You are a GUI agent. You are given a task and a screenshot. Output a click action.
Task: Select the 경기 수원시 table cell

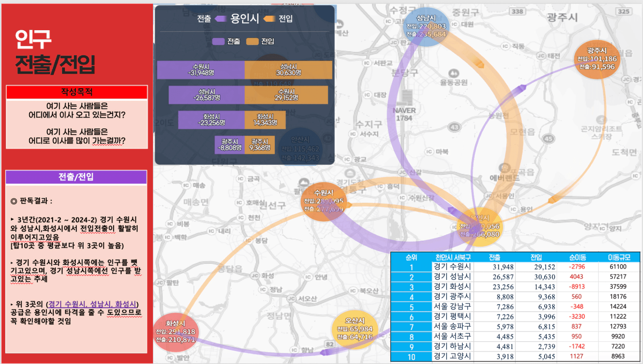tap(453, 267)
